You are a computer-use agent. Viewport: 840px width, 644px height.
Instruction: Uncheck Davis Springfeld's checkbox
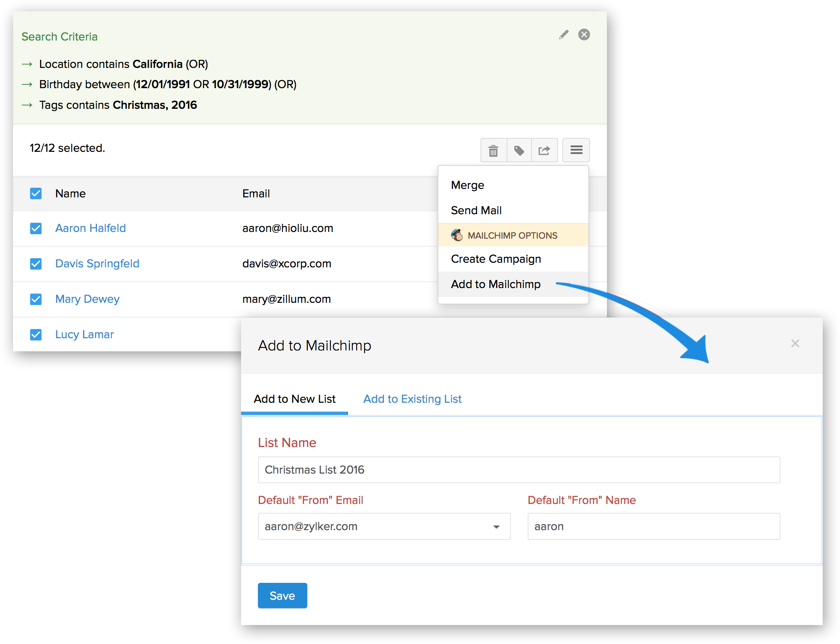(x=36, y=264)
